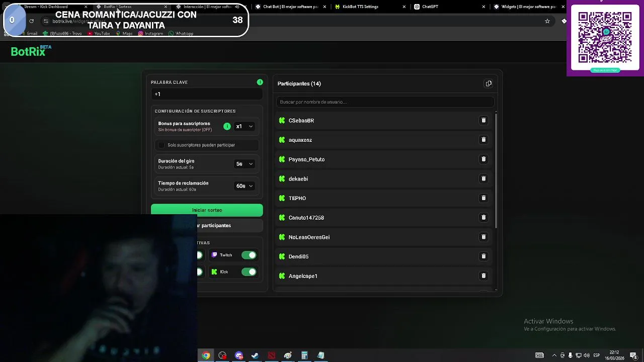Click ESP language indicator in taskbar
The width and height of the screenshot is (644, 362).
click(597, 355)
